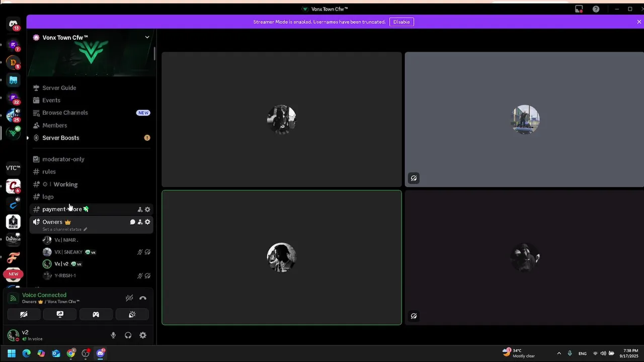Set a channel status for Owners

(x=65, y=229)
